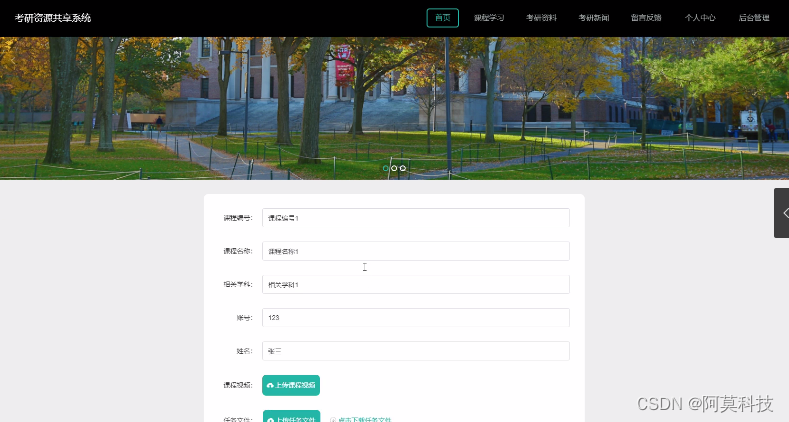
Task: Open the 考研资料 menu item
Action: pyautogui.click(x=541, y=18)
